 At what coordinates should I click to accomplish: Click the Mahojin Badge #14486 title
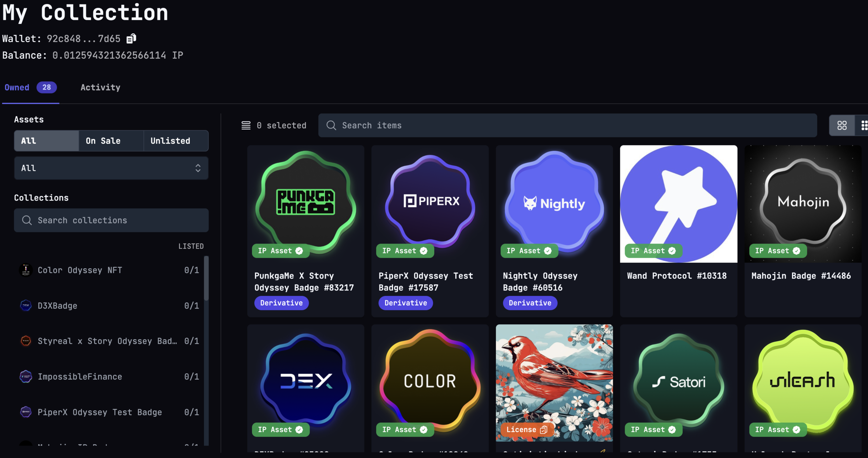(801, 276)
